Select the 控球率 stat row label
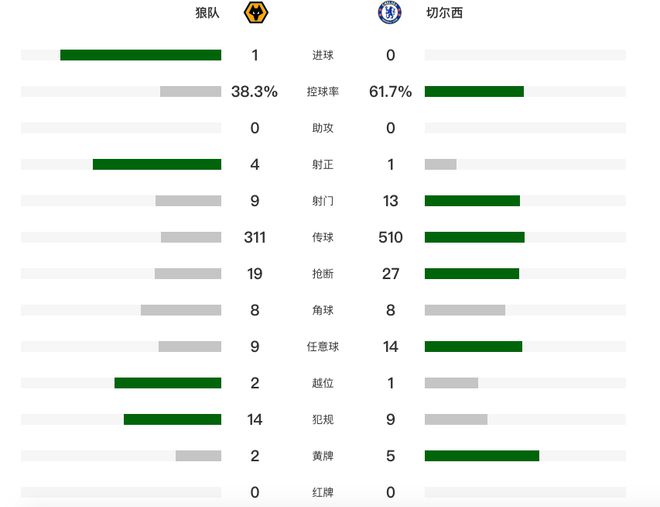This screenshot has height=507, width=660. pyautogui.click(x=323, y=92)
